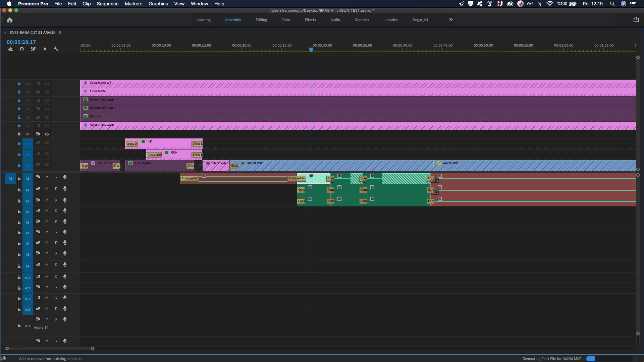The image size is (644, 362).
Task: Toggle the Snap magnet icon in timeline
Action: [x=22, y=49]
